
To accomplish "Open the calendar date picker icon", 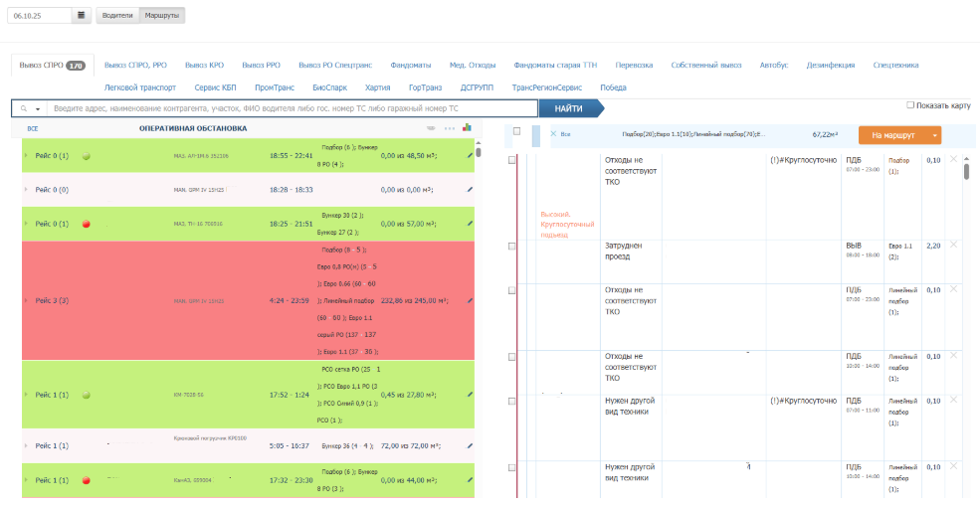I will pos(82,16).
